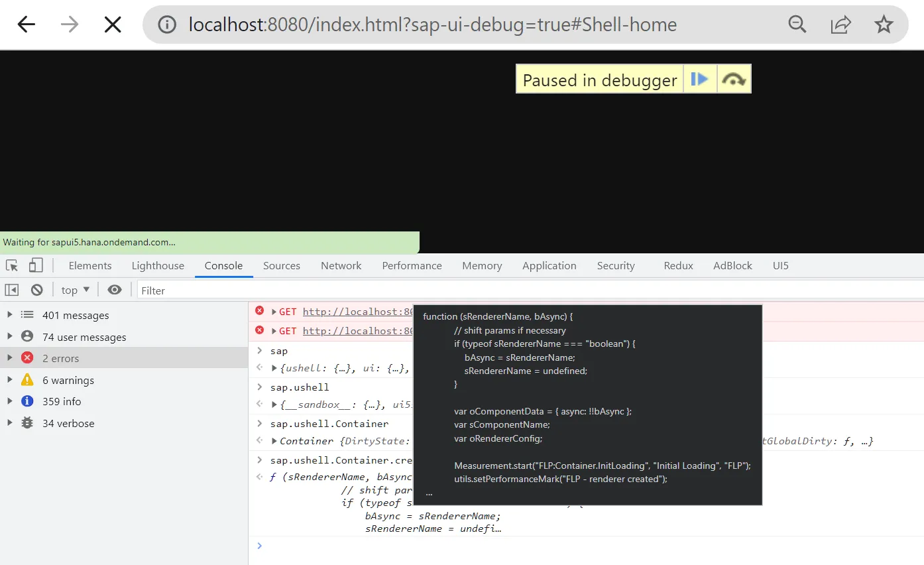Open the Application tab
The image size is (924, 565).
pyautogui.click(x=549, y=266)
